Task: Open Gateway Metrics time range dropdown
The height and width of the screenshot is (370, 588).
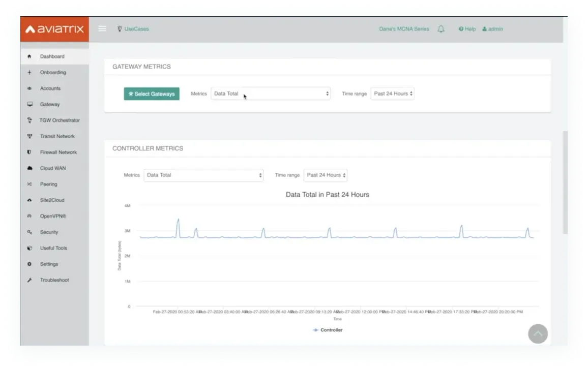Action: click(x=392, y=94)
